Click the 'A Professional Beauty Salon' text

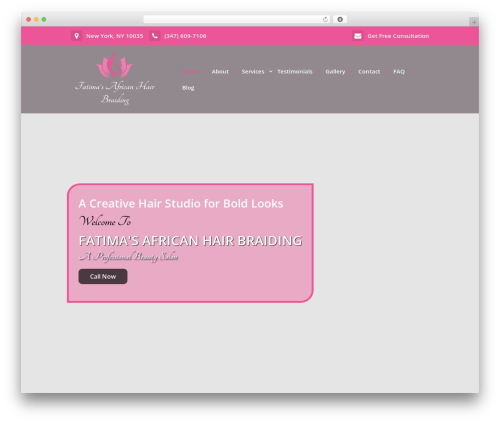coord(128,257)
